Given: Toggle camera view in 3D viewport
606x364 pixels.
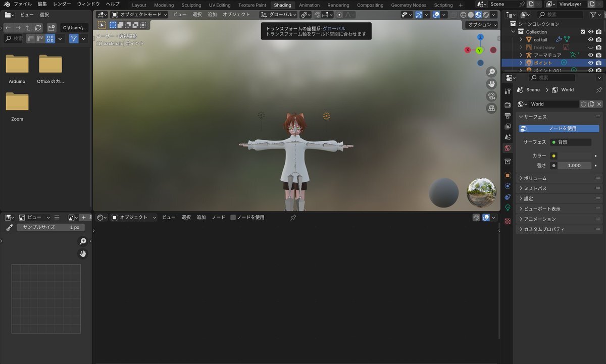Looking at the screenshot, I should pyautogui.click(x=491, y=96).
